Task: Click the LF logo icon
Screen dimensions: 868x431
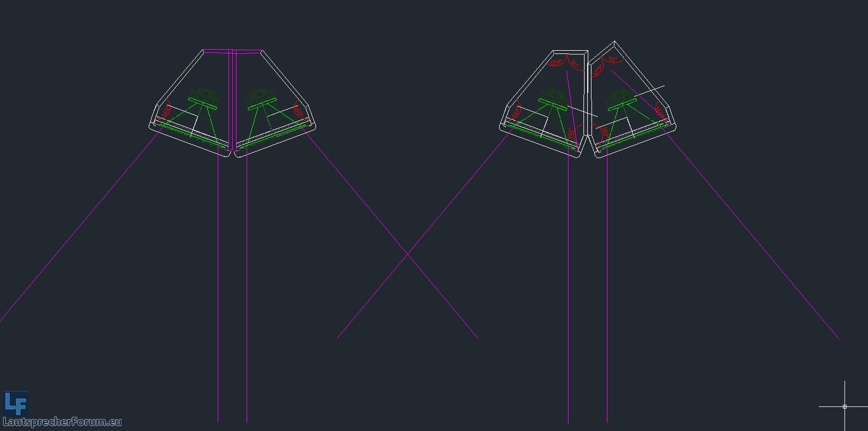Action: point(15,404)
